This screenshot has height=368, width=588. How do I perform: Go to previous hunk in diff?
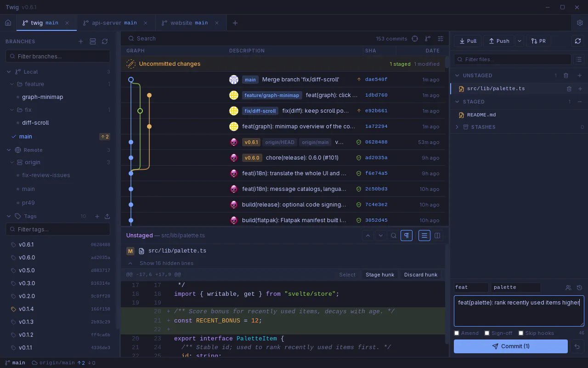pos(368,236)
